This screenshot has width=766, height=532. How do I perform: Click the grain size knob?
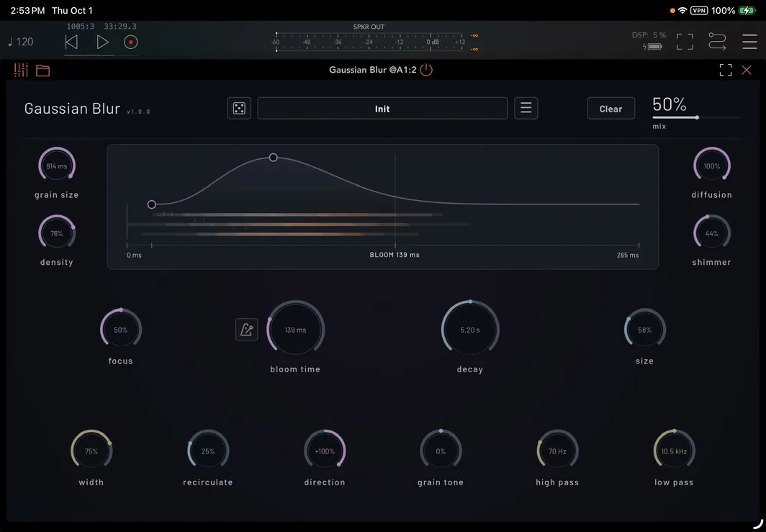click(x=57, y=166)
